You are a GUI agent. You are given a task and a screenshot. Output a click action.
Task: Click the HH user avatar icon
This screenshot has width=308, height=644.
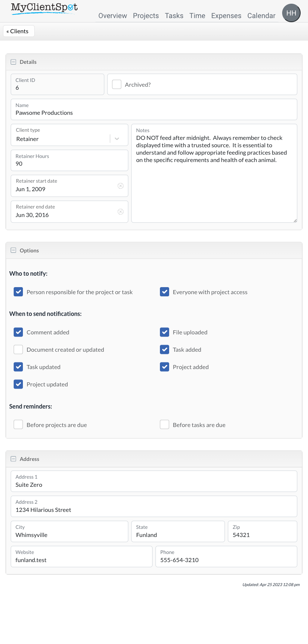[291, 13]
